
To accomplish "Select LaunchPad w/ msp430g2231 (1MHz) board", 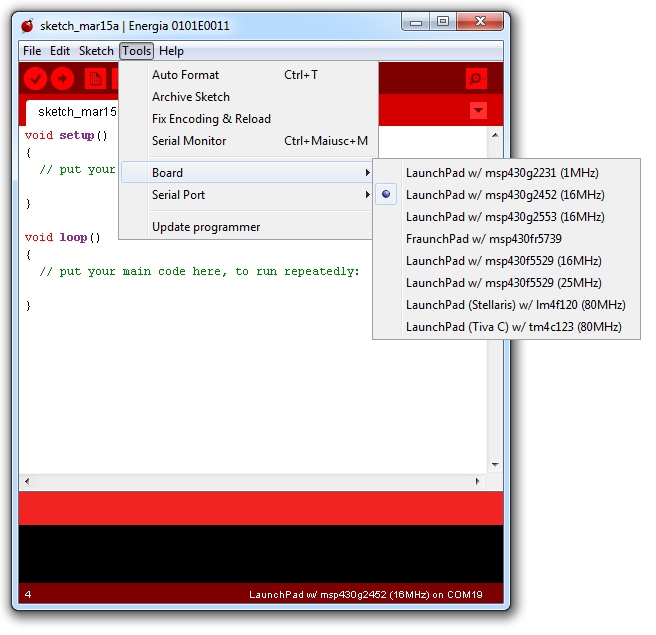I will pyautogui.click(x=507, y=173).
